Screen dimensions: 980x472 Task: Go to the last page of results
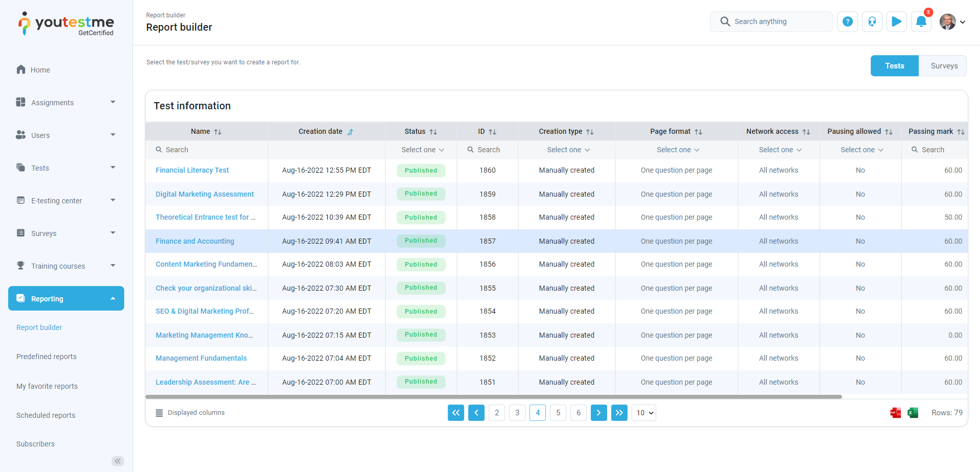pos(619,413)
